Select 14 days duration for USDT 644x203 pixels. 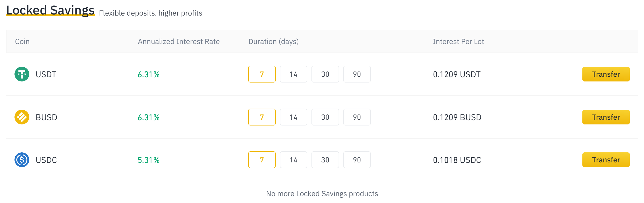tap(294, 74)
